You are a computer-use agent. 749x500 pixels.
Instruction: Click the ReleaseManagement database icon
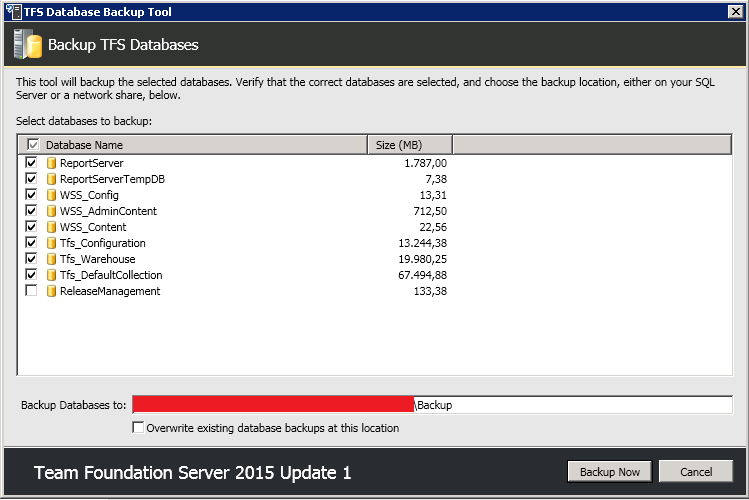coord(52,291)
